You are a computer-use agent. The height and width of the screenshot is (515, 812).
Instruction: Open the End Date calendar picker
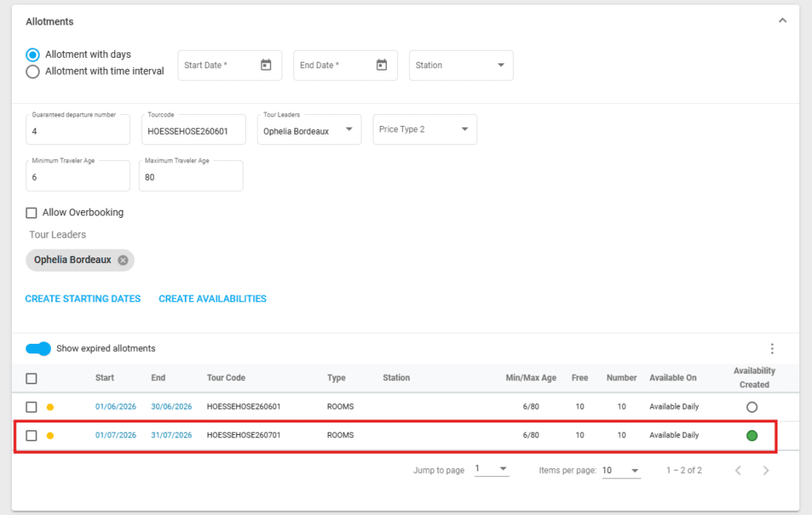coord(381,65)
